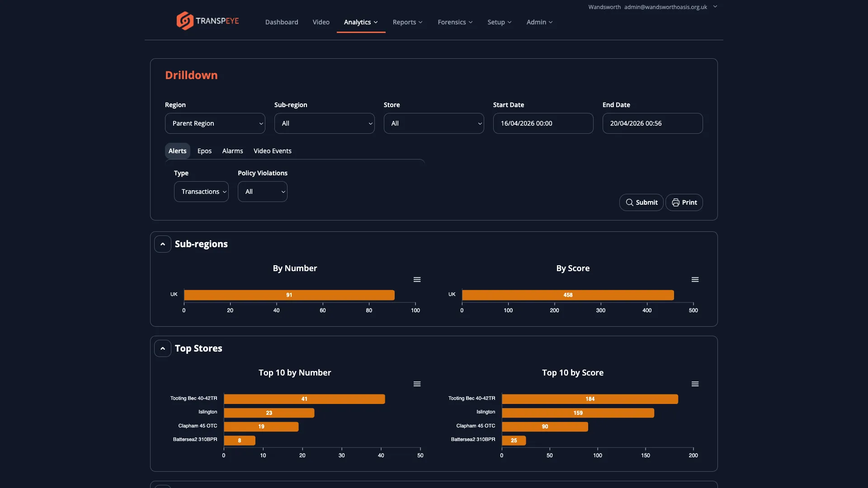The width and height of the screenshot is (868, 488).
Task: Open the Sub-region dropdown
Action: click(x=324, y=123)
